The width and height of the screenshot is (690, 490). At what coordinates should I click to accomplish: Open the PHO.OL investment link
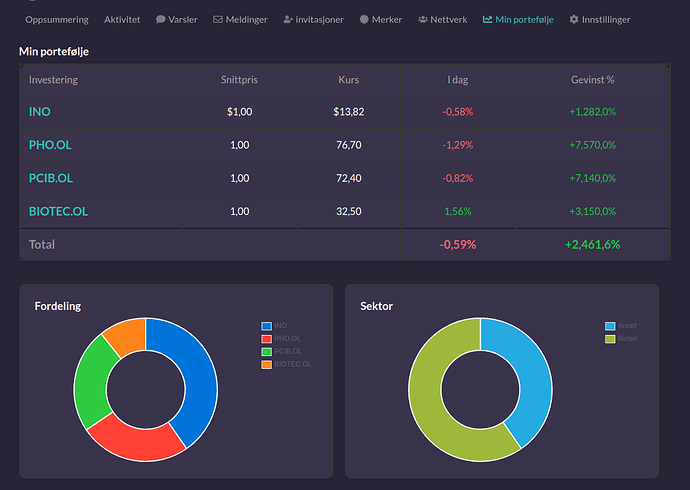(x=50, y=145)
